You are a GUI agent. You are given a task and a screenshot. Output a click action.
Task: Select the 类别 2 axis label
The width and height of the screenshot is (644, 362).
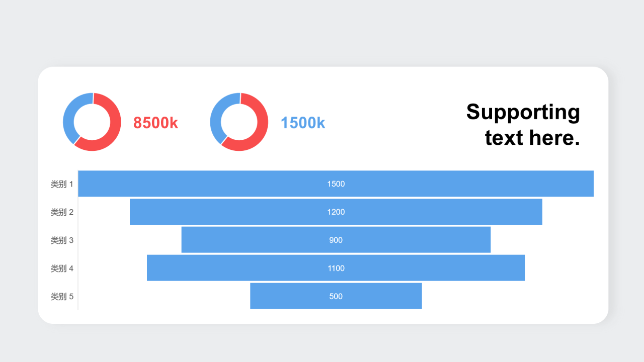pyautogui.click(x=62, y=212)
